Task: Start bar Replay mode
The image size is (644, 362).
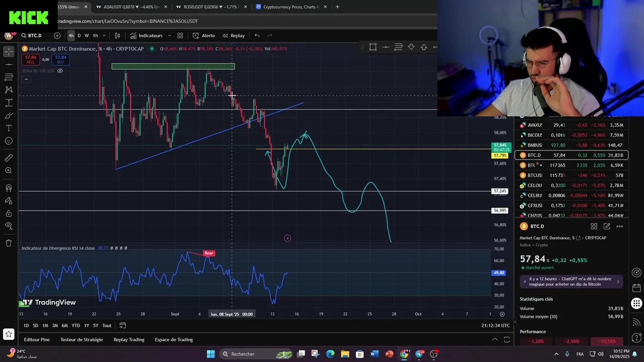Action: tap(233, 36)
